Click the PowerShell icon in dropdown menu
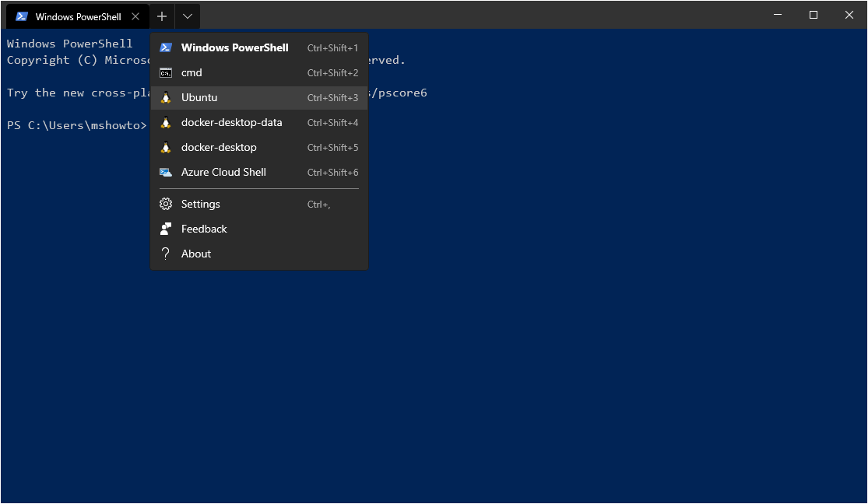This screenshot has width=868, height=504. coord(166,47)
